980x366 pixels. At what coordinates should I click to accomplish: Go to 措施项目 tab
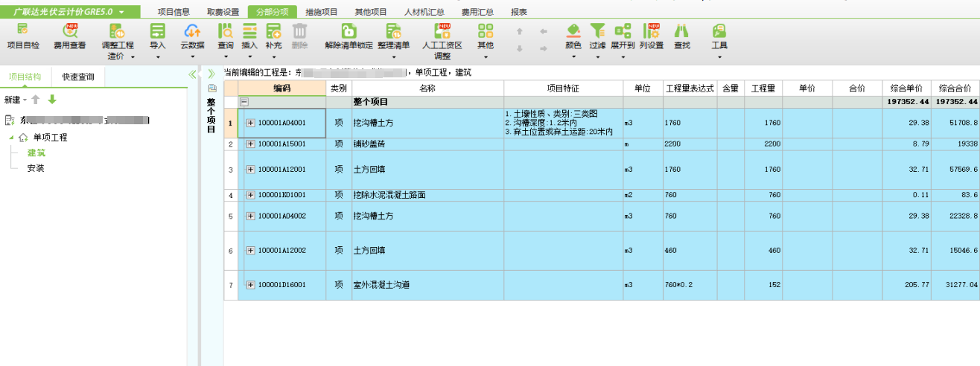322,12
